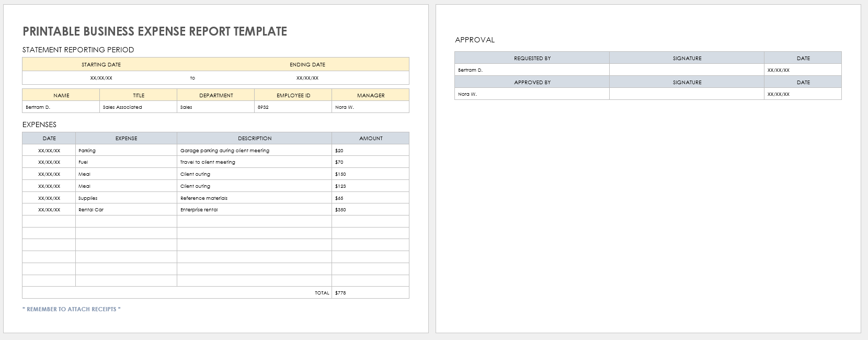Select the ending date XX/XX/XX value
Screen dimensions: 868x340
click(x=307, y=78)
